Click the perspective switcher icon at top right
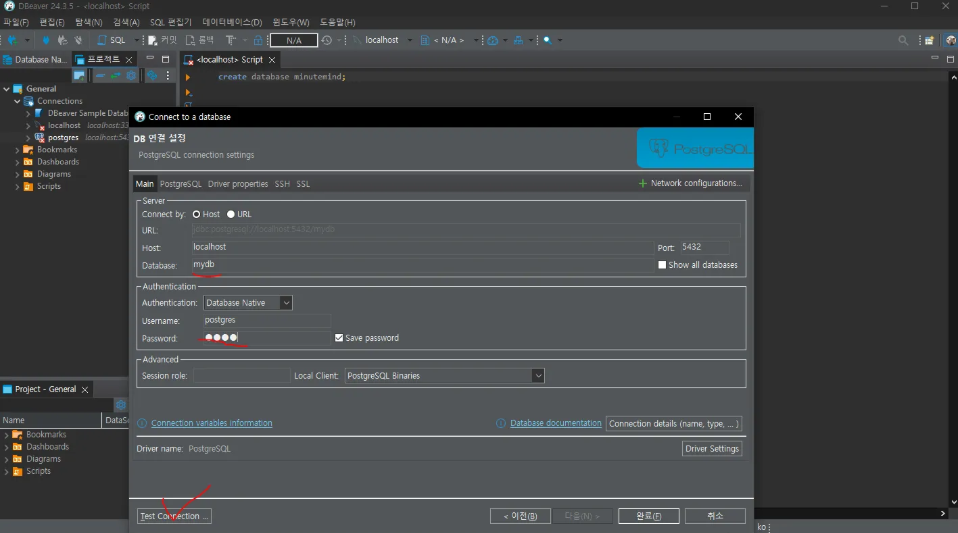958x533 pixels. point(929,40)
